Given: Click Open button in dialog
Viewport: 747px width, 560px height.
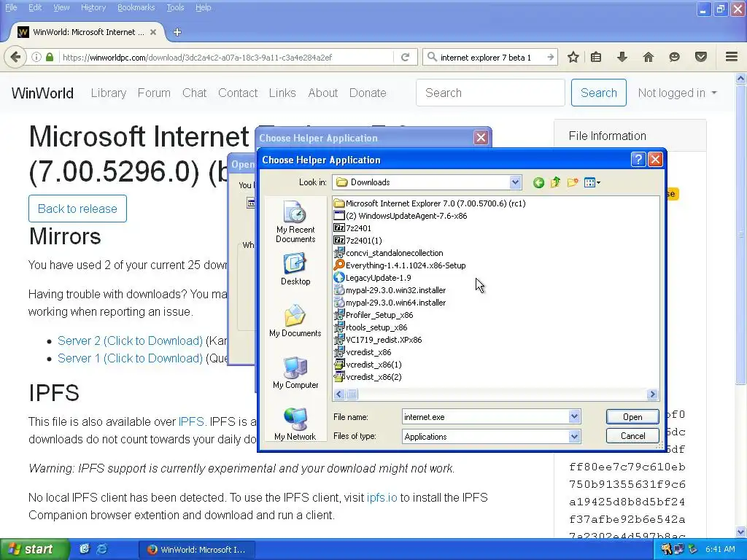Looking at the screenshot, I should click(x=632, y=416).
